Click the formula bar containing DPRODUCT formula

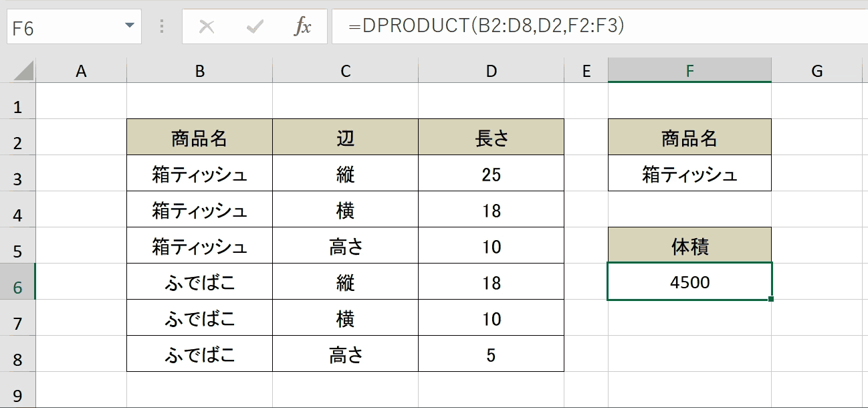click(x=600, y=27)
